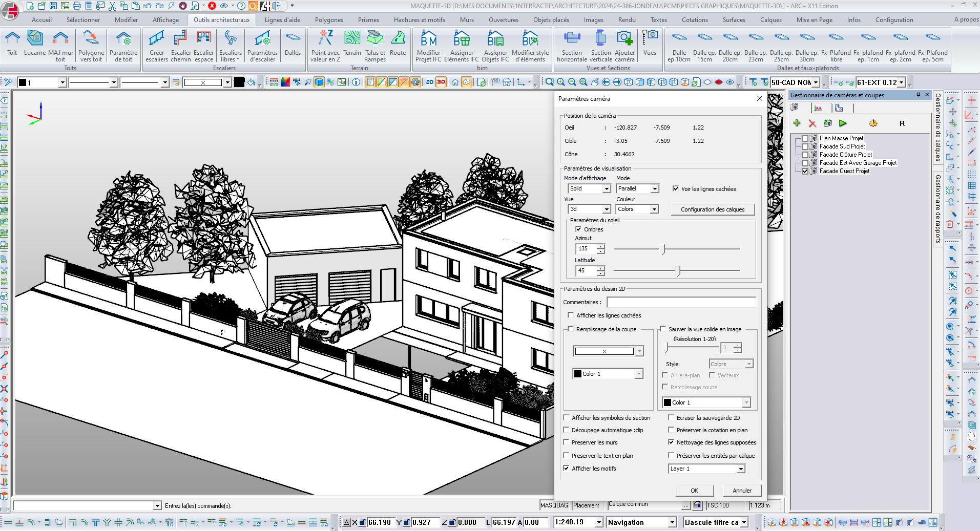Disable the Ombres checkbox
Viewport: 980px width, 531px height.
tap(578, 229)
